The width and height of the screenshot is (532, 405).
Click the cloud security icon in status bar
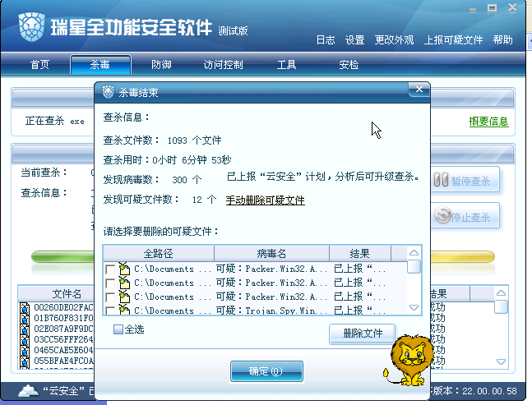(29, 391)
